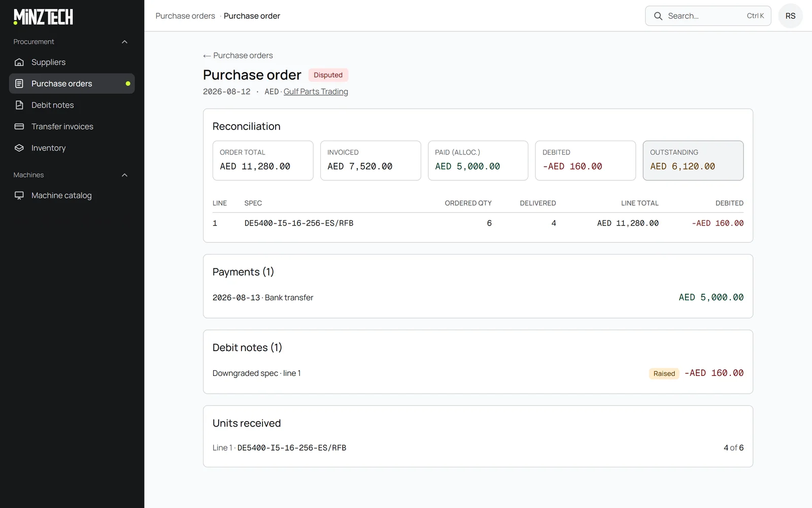
Task: Select the Invoiced AED 7,520.00 card
Action: [x=370, y=161]
